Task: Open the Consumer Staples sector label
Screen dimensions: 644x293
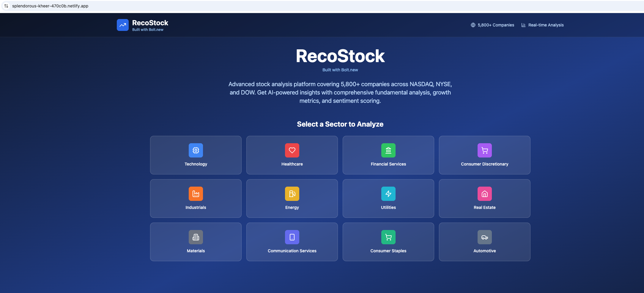Action: pos(388,251)
